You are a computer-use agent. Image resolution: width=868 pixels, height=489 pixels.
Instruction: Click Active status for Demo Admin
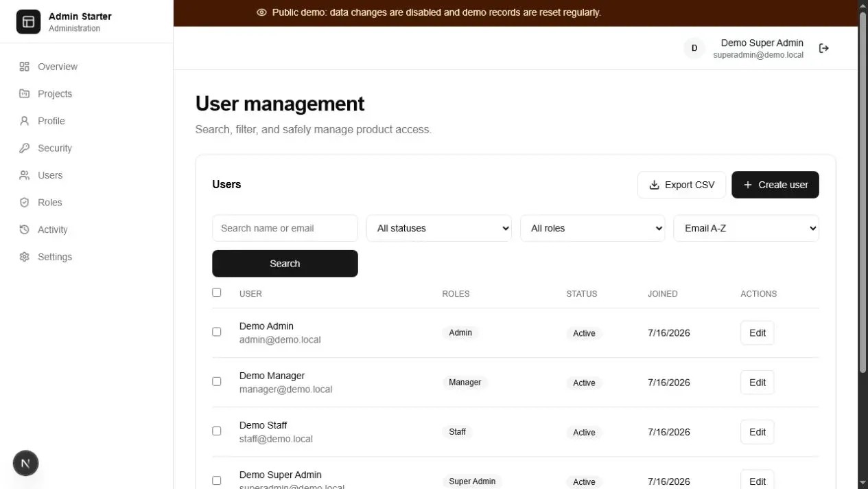pyautogui.click(x=584, y=333)
